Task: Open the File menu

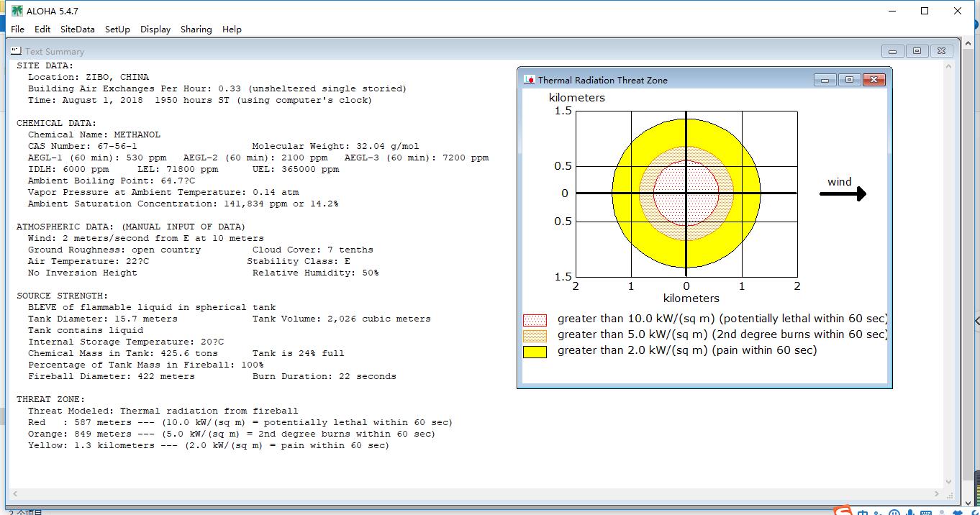Action: tap(17, 29)
